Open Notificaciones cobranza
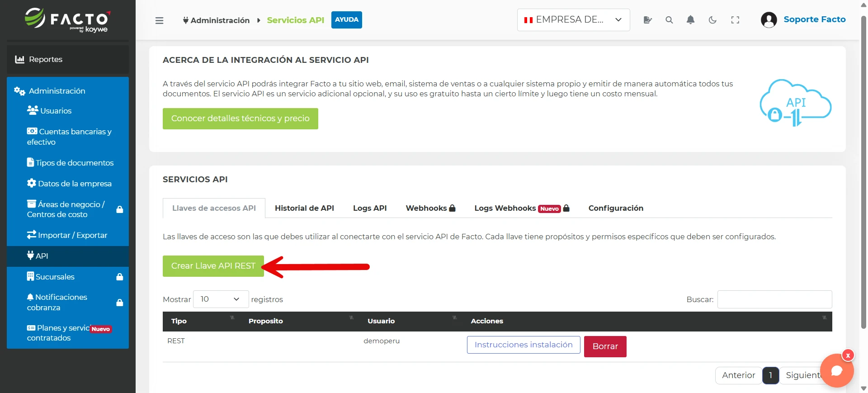The width and height of the screenshot is (868, 393). click(x=68, y=302)
